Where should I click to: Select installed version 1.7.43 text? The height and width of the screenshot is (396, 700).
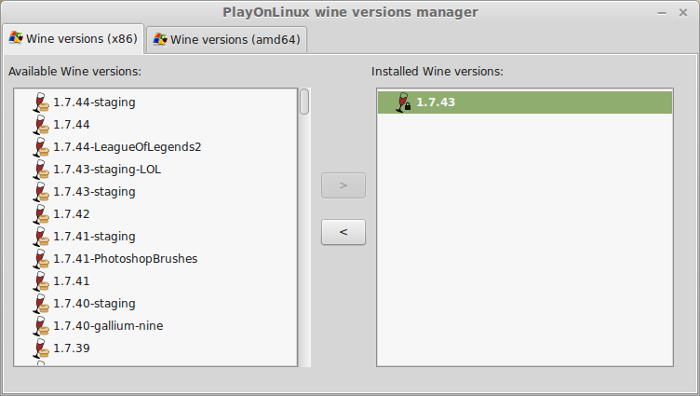[x=436, y=102]
